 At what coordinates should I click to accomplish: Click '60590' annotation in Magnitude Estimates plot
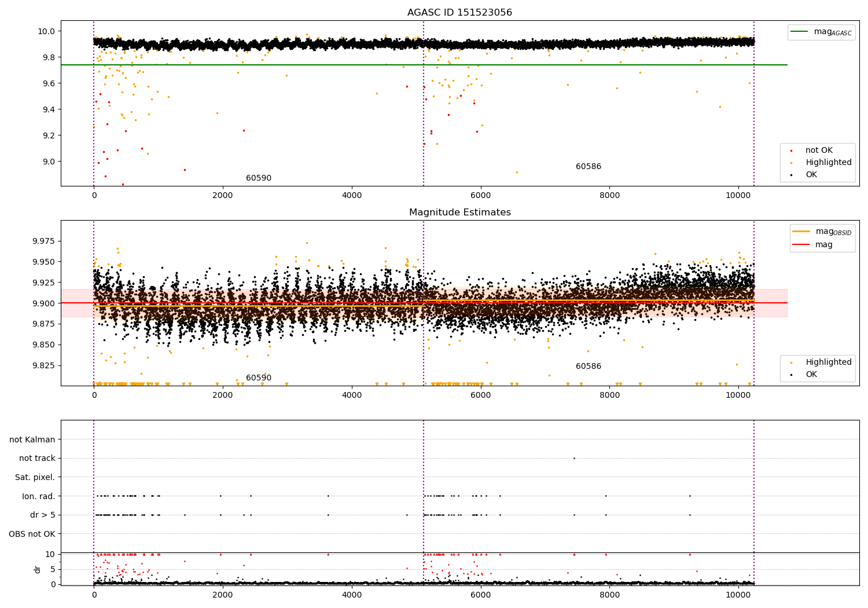pyautogui.click(x=259, y=378)
